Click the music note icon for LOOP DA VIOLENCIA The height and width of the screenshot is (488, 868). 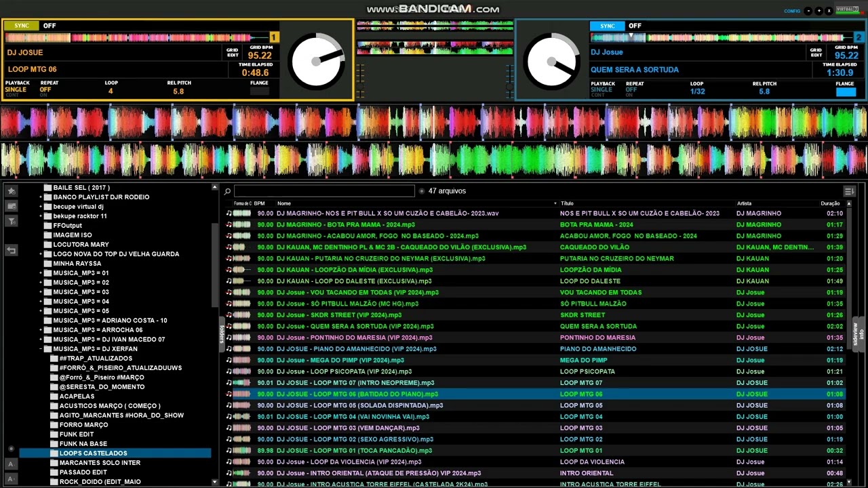coord(229,462)
